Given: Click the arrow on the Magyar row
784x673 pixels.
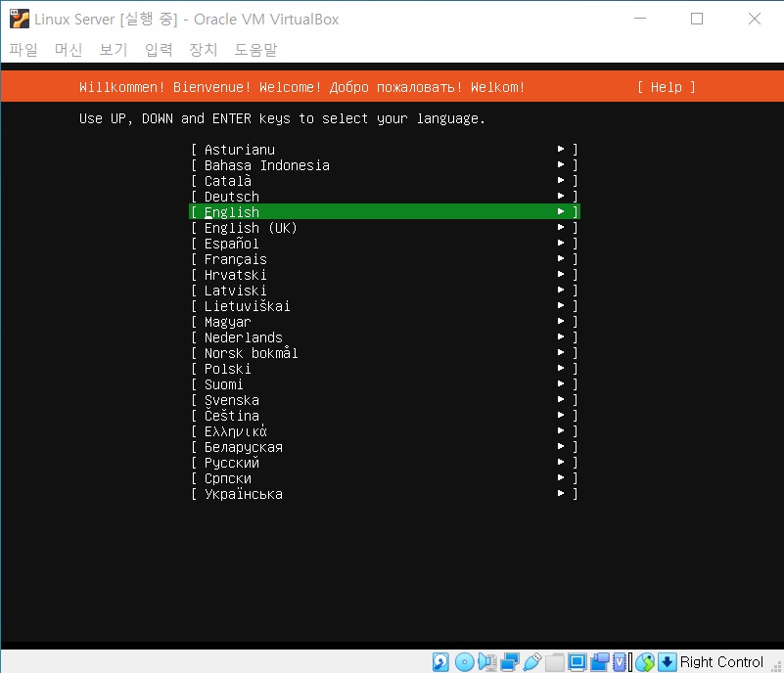Looking at the screenshot, I should (561, 321).
